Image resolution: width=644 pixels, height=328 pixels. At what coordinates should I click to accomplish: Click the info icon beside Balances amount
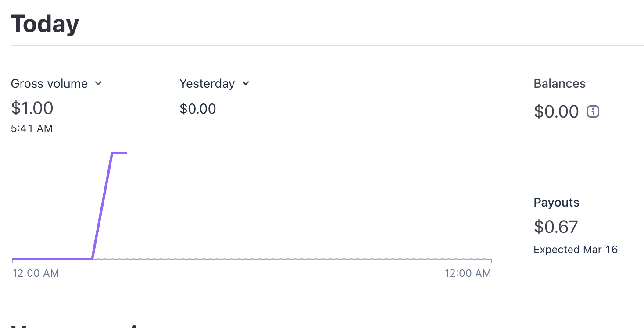pyautogui.click(x=593, y=111)
